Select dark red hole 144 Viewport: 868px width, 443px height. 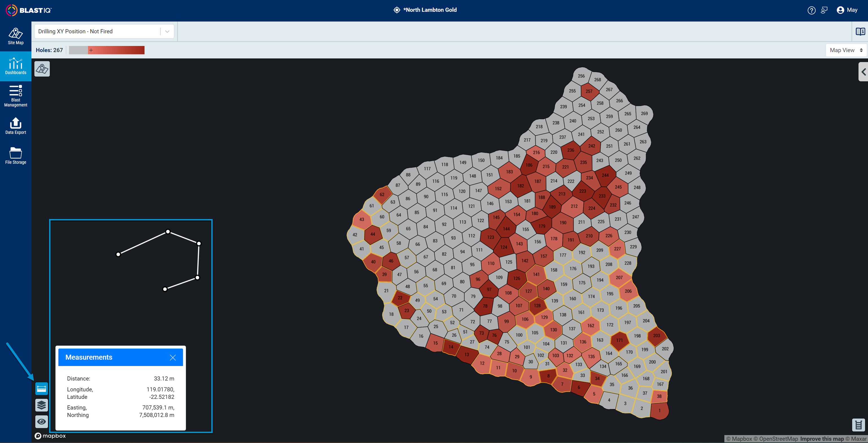coord(506,229)
